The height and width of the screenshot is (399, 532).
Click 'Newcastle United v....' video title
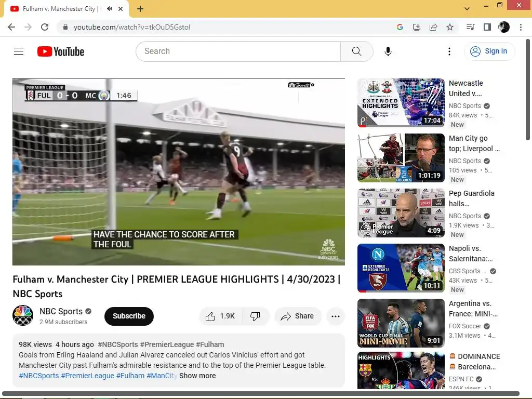[x=466, y=88]
